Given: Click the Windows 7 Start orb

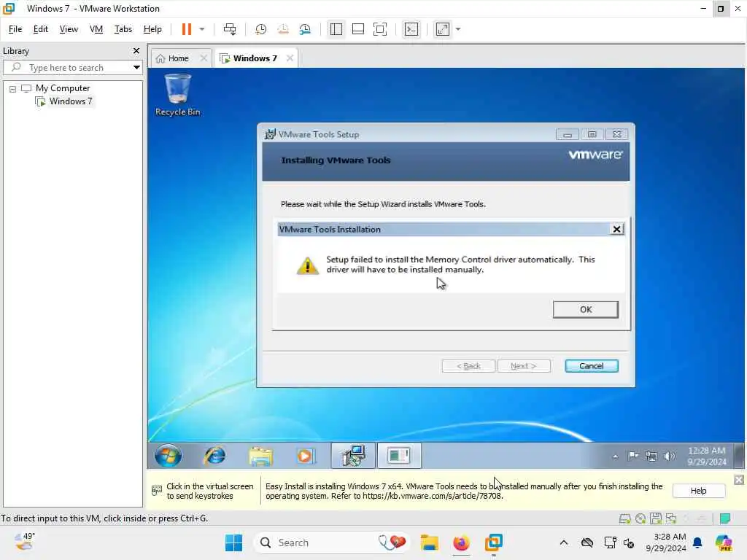Looking at the screenshot, I should [169, 456].
